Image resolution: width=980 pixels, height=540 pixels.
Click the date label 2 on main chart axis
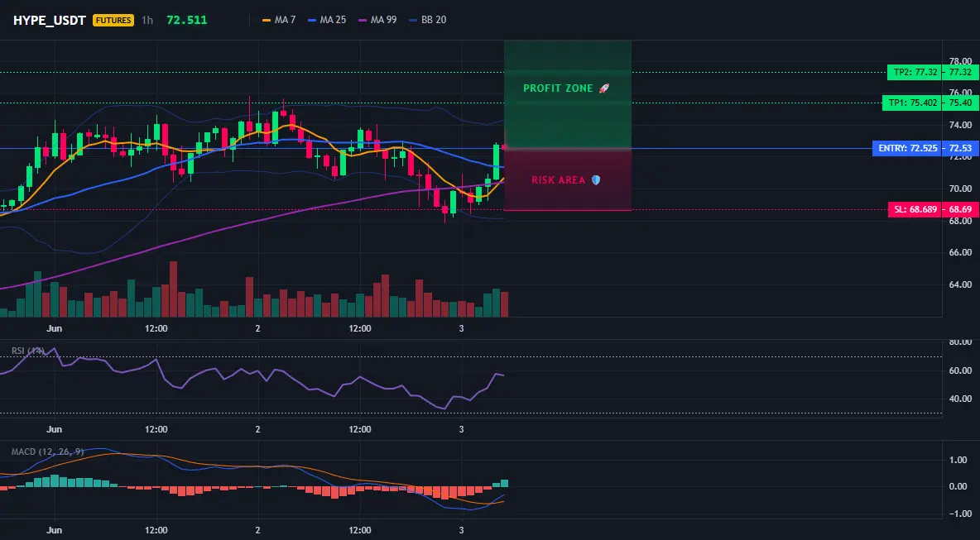pyautogui.click(x=257, y=328)
